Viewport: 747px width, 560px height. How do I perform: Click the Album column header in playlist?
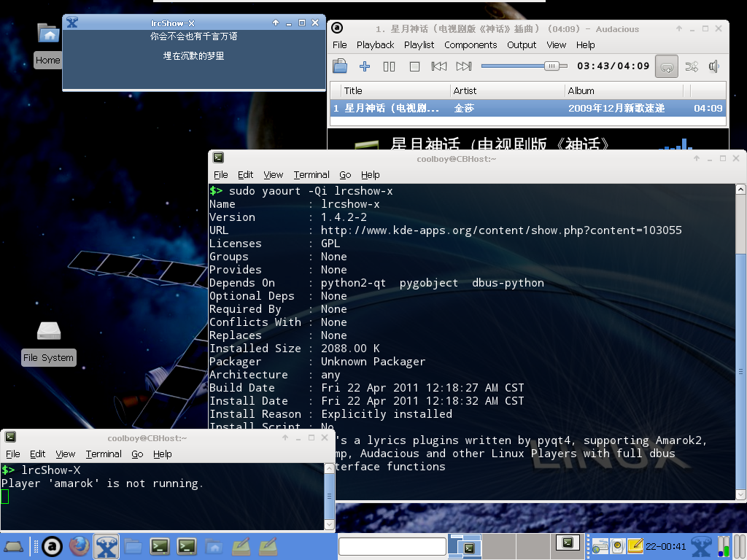tap(624, 90)
